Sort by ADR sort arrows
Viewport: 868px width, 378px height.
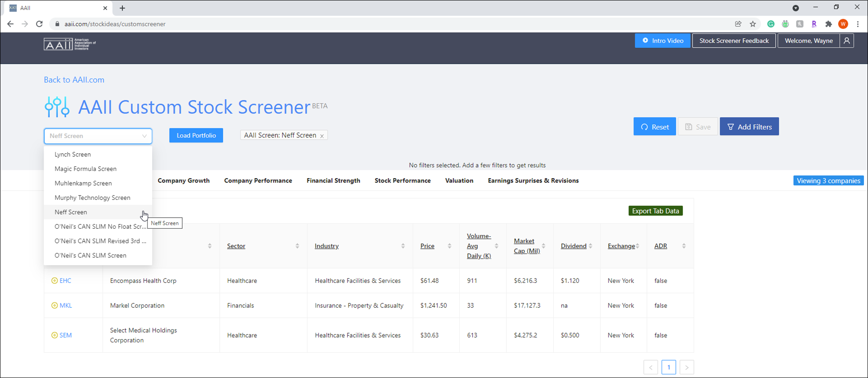684,246
